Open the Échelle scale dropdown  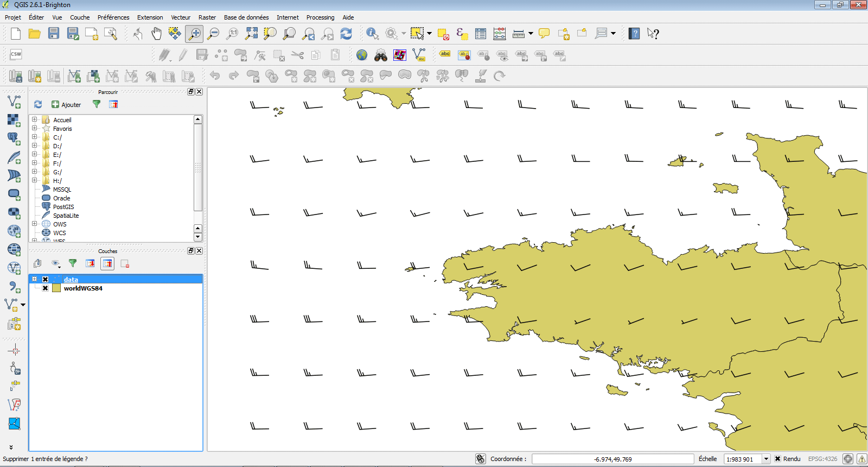(766, 459)
